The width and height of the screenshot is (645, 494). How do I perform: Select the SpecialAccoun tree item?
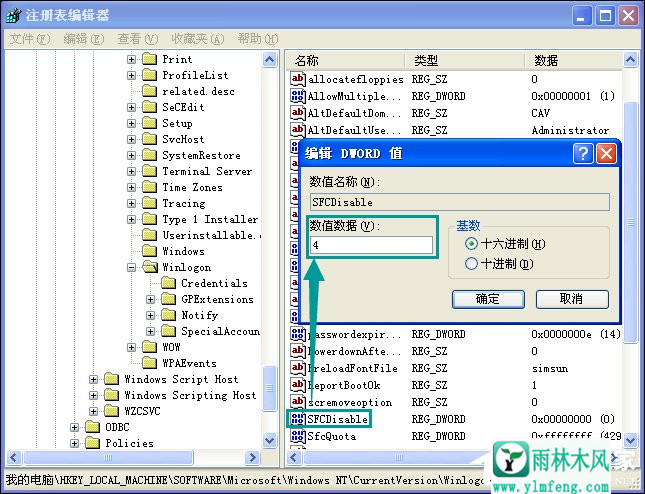pyautogui.click(x=220, y=332)
